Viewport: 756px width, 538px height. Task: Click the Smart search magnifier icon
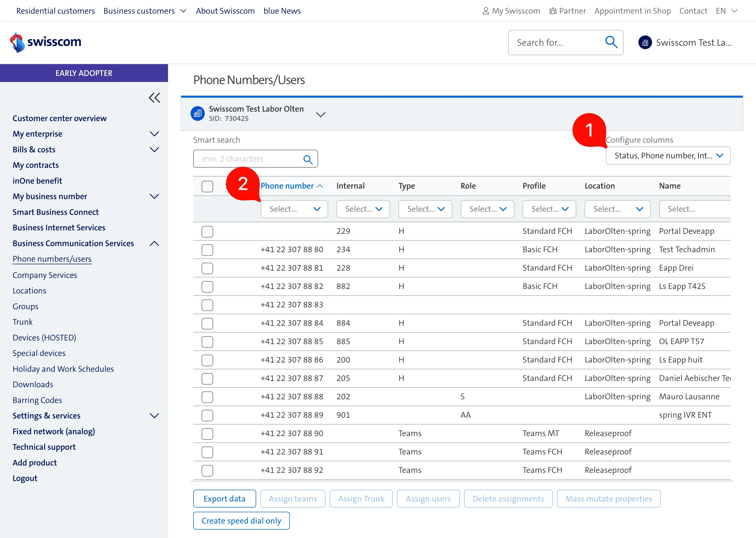(x=308, y=159)
